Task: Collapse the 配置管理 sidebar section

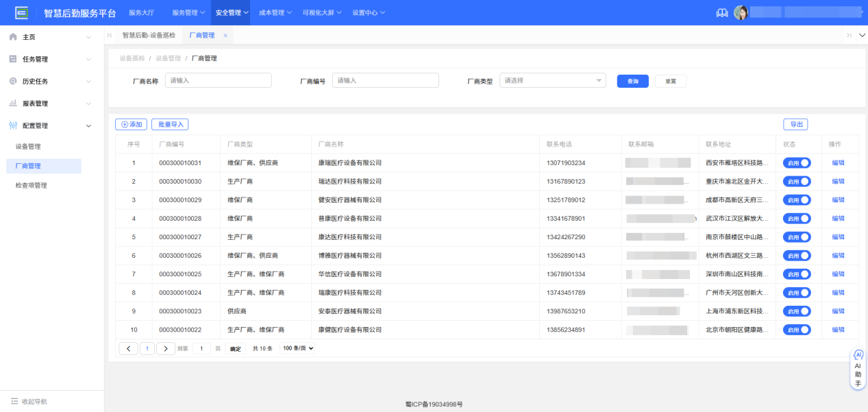Action: 88,125
